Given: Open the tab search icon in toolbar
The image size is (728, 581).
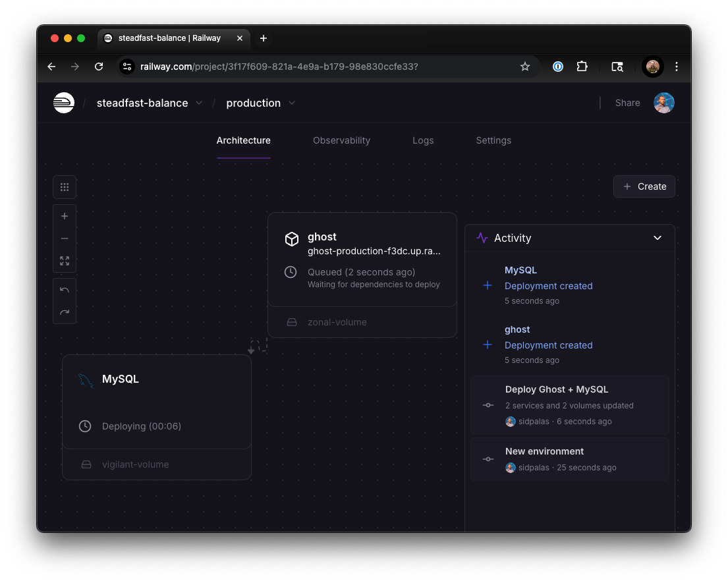Looking at the screenshot, I should (617, 67).
